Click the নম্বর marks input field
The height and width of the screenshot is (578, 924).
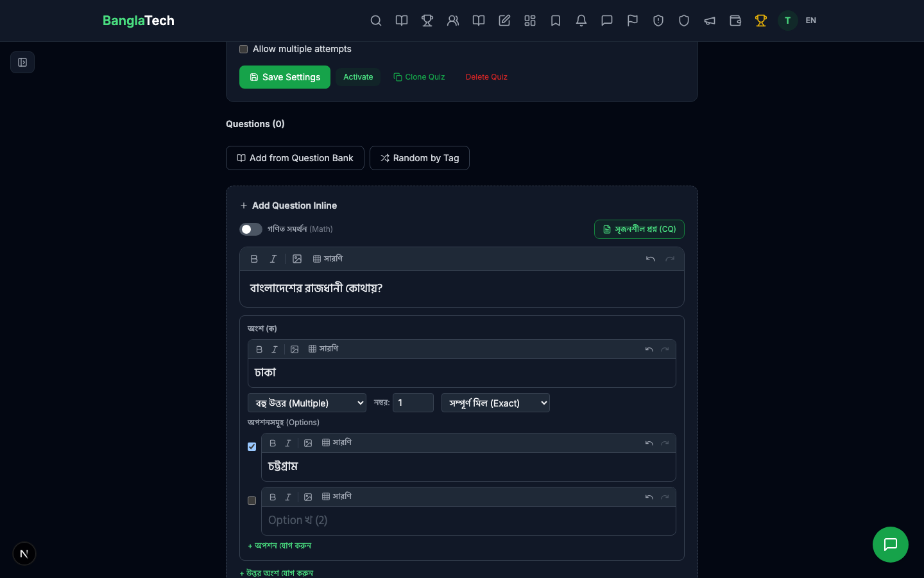tap(413, 403)
